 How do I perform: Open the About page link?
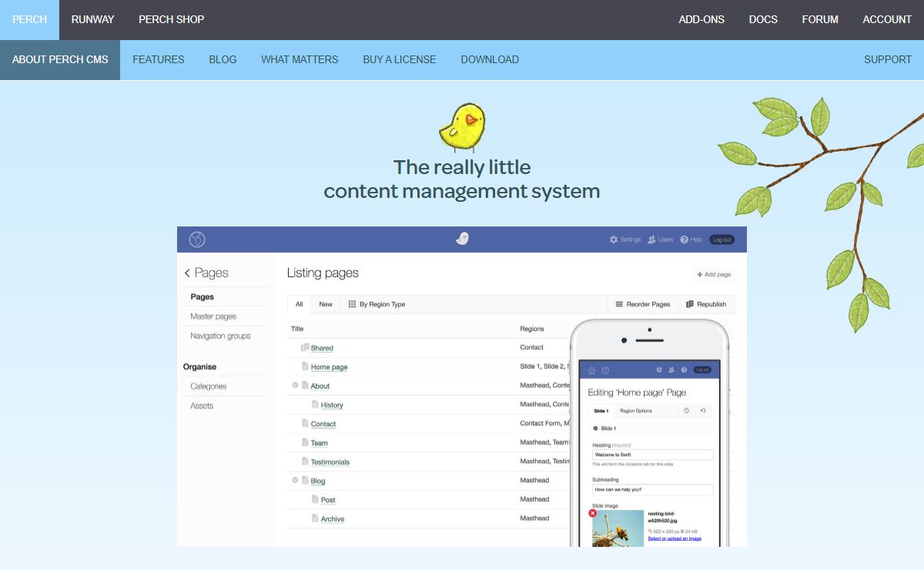click(x=320, y=386)
